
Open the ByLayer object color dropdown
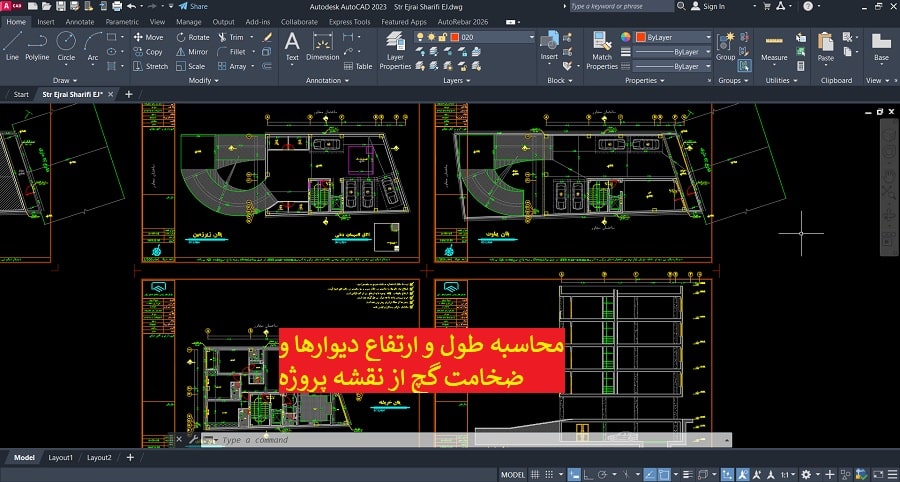click(x=673, y=37)
